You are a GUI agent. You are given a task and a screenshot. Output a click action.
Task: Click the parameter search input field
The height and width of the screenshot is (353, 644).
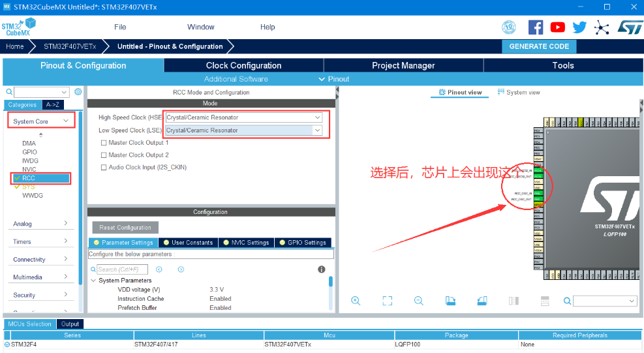click(122, 269)
